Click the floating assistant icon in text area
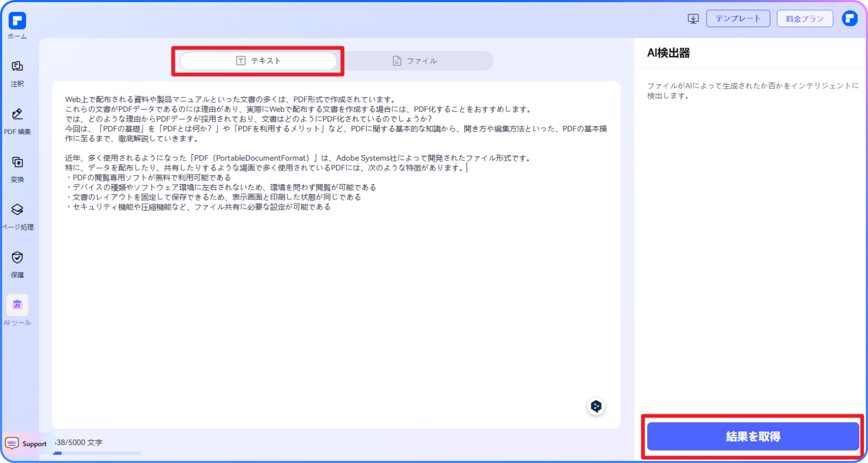The image size is (868, 463). 596,406
